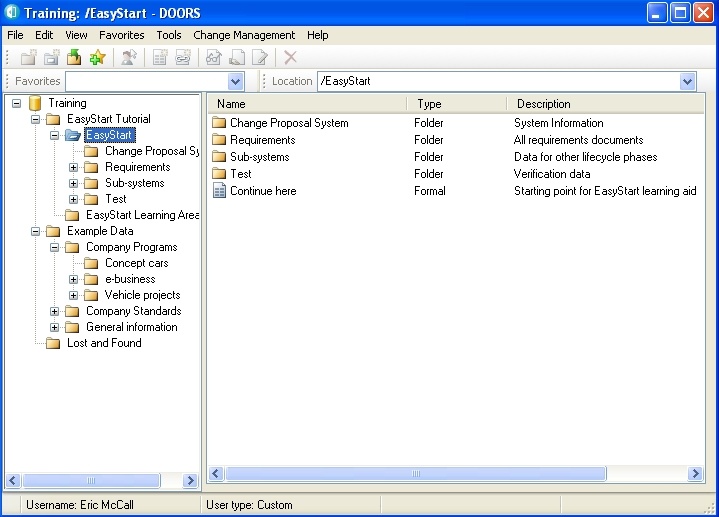Screen dimensions: 719x517
Task: Select the Test row in the list
Action: 456,174
